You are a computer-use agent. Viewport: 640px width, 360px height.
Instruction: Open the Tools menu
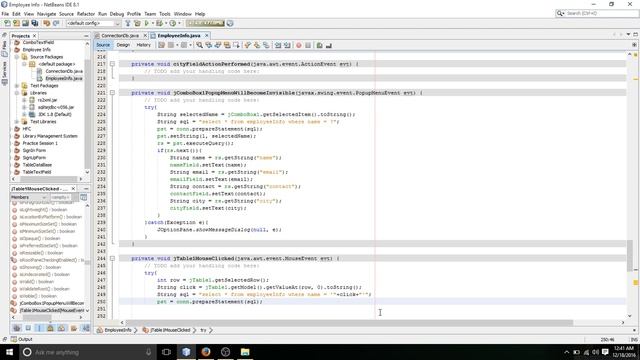click(x=164, y=13)
